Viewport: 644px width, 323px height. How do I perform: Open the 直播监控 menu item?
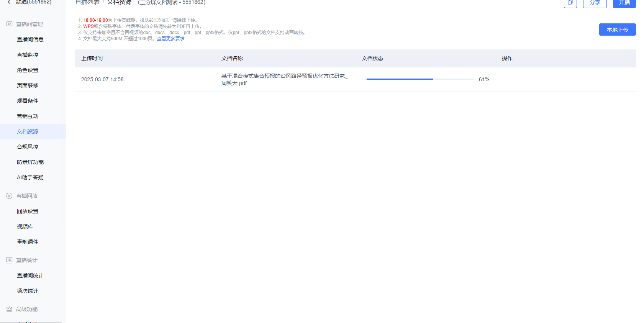(28, 55)
